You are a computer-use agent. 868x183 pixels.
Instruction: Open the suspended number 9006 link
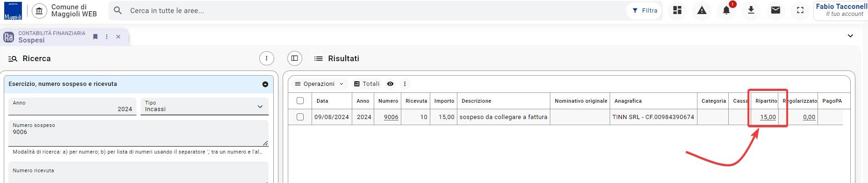pos(391,117)
